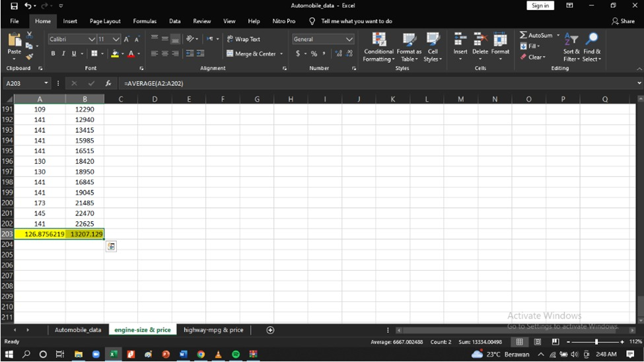Open the font size dropdown
Viewport: 644px width, 362px height.
click(116, 40)
